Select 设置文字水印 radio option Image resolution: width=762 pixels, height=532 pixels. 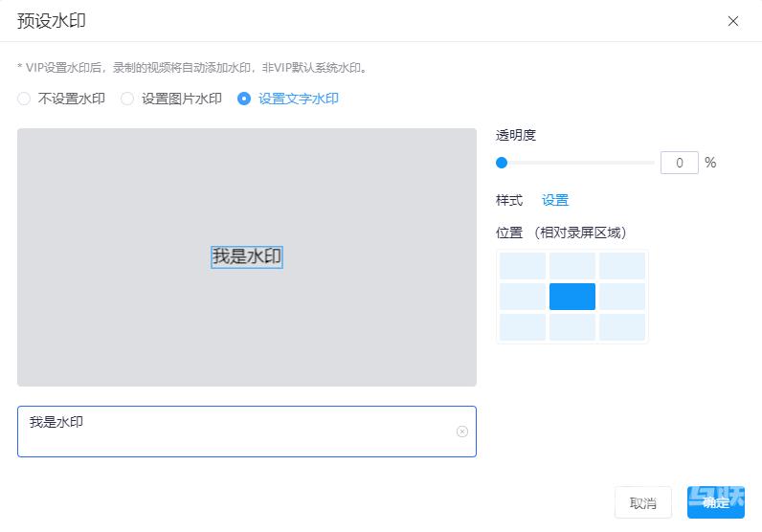(244, 99)
